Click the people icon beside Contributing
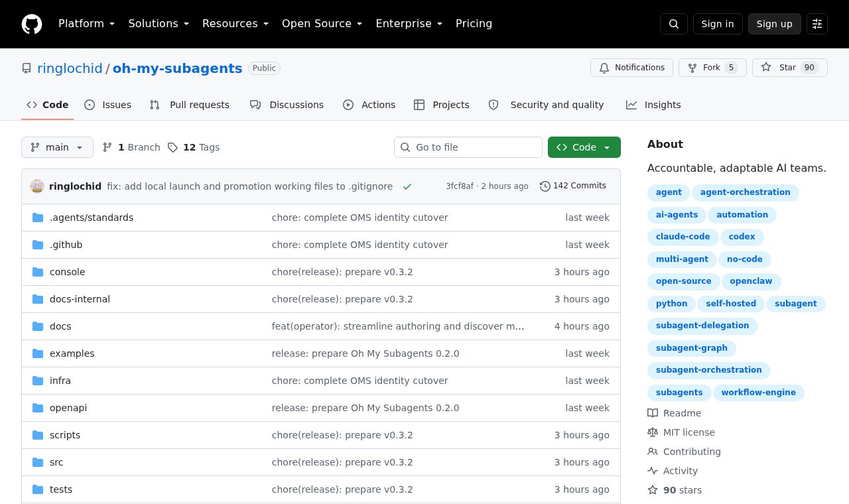 click(x=653, y=452)
